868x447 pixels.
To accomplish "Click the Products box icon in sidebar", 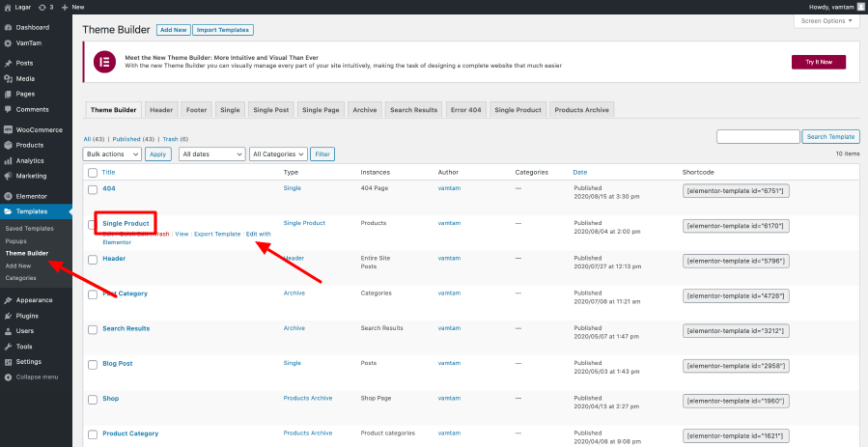I will point(8,146).
